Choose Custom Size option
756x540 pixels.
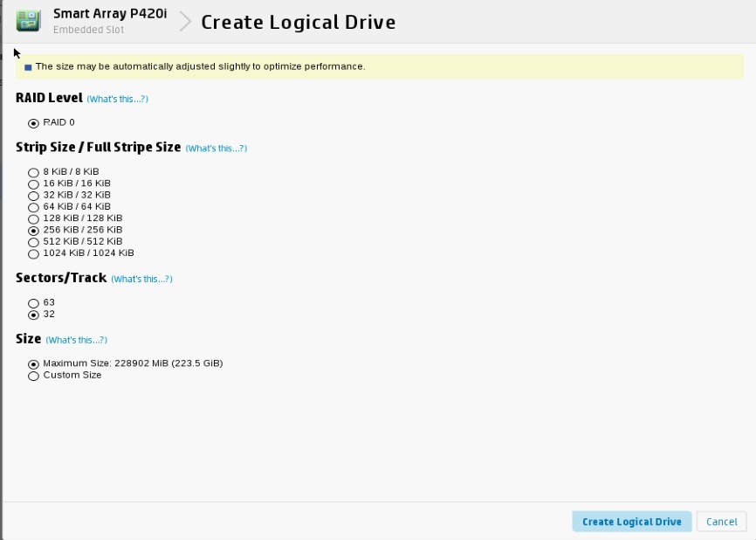[34, 376]
